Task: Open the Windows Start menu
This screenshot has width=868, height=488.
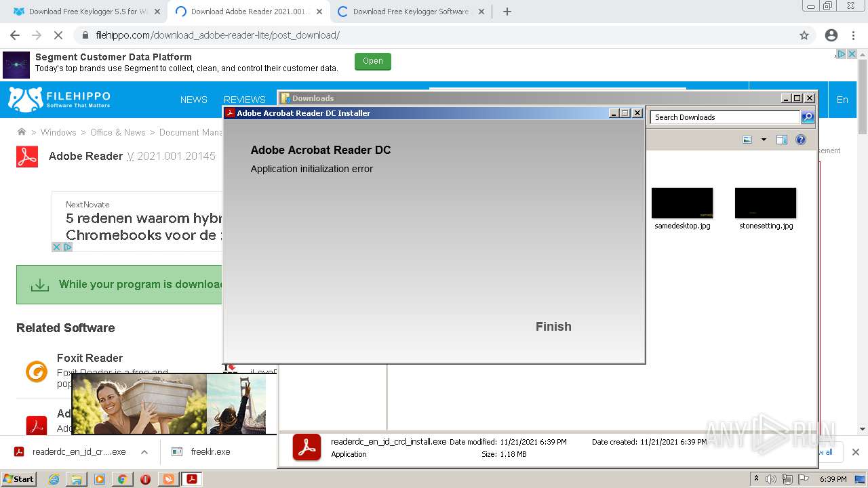Action: tap(18, 479)
